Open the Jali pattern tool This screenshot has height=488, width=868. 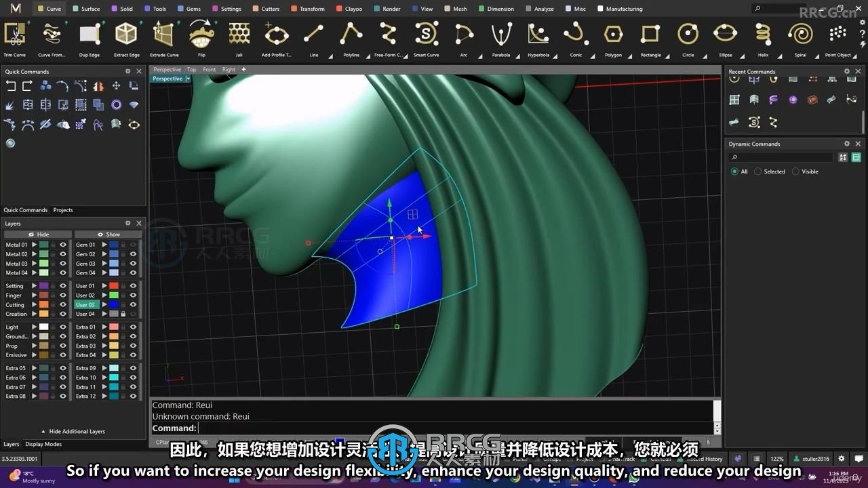tap(239, 39)
